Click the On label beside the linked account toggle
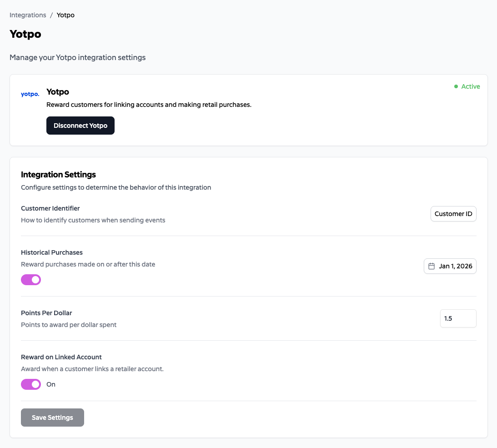 [50, 384]
